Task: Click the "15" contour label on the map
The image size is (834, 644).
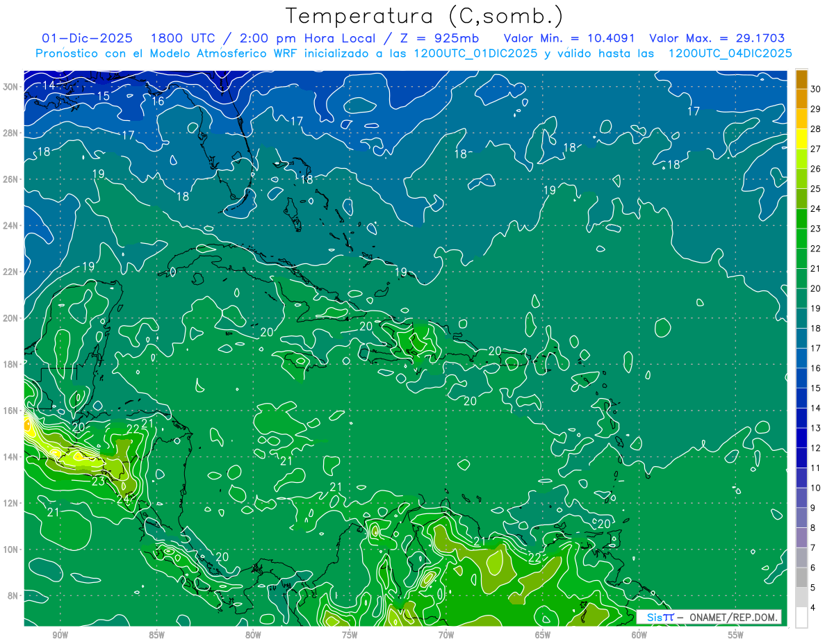Action: pos(103,96)
